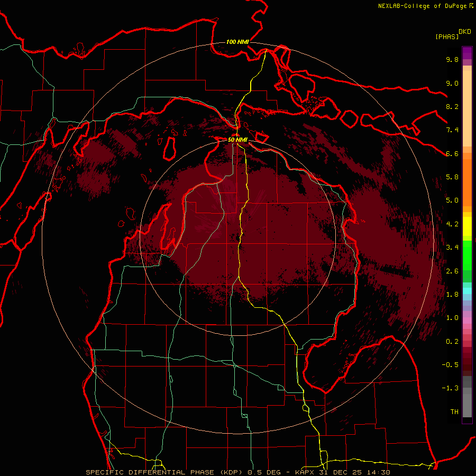Click the 1.8 value on the color scale
The image size is (476, 476).
tap(452, 295)
